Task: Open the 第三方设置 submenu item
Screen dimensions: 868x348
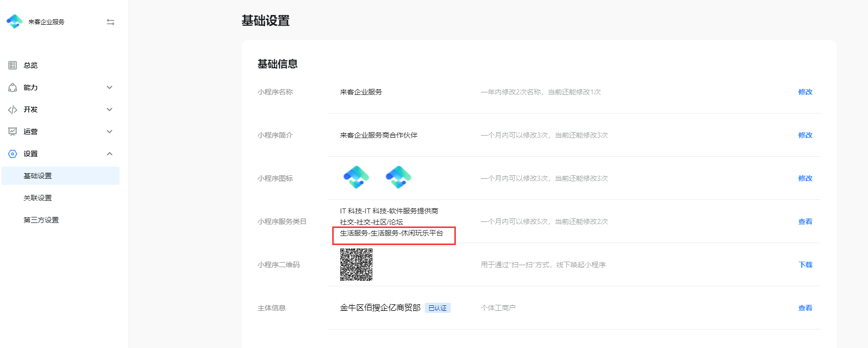Action: coord(41,220)
